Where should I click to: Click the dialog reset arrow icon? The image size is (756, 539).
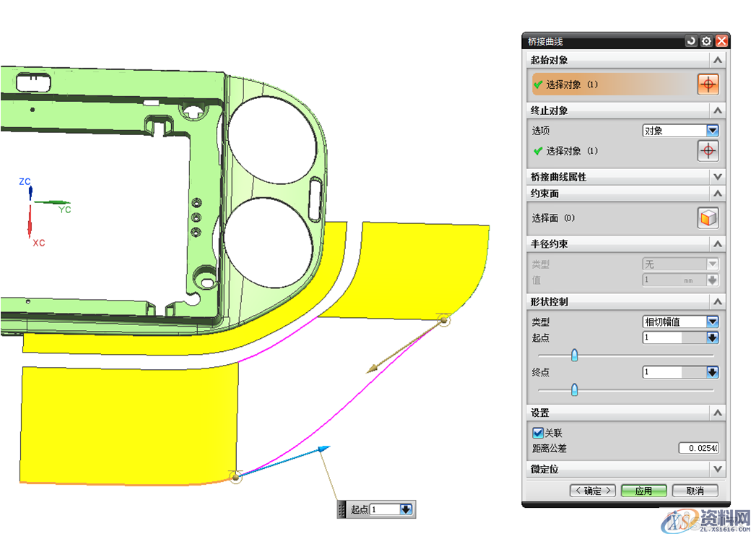pos(691,42)
